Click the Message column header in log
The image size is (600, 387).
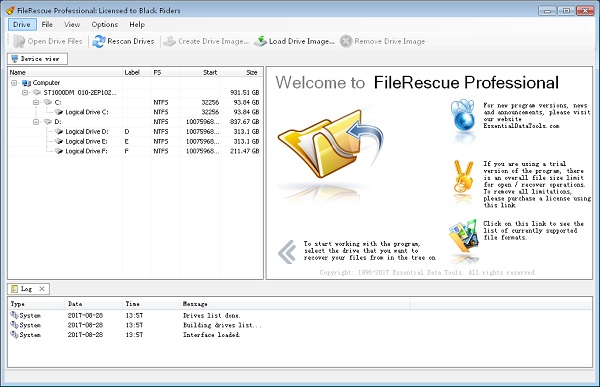[295, 304]
